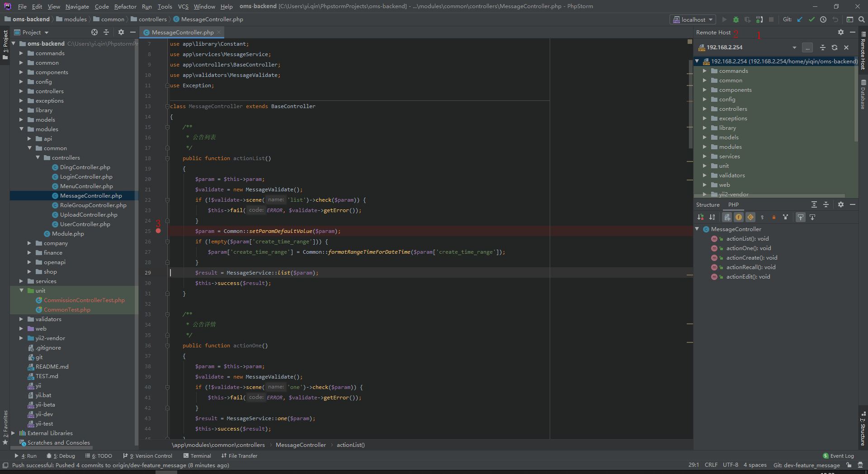
Task: Update project with blue Git arrow
Action: 800,19
